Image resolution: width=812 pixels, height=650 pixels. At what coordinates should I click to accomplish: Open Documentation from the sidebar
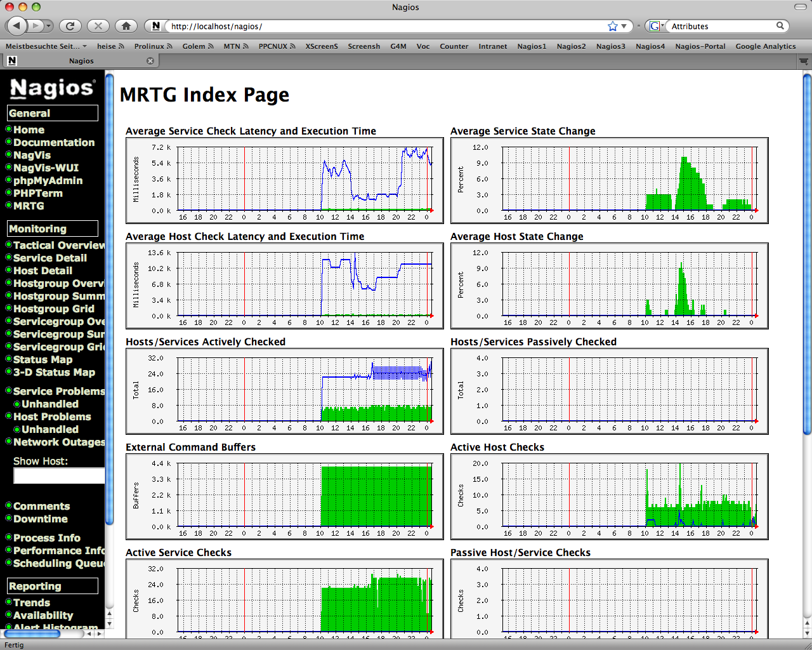(x=54, y=142)
